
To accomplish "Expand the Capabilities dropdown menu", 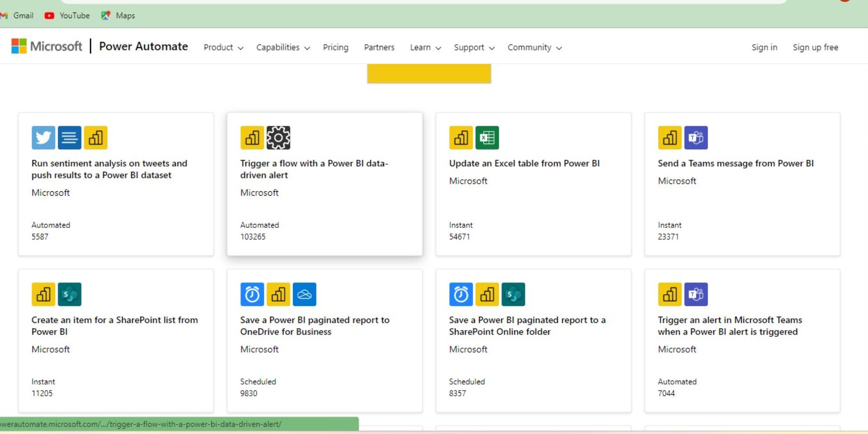I will coord(283,47).
